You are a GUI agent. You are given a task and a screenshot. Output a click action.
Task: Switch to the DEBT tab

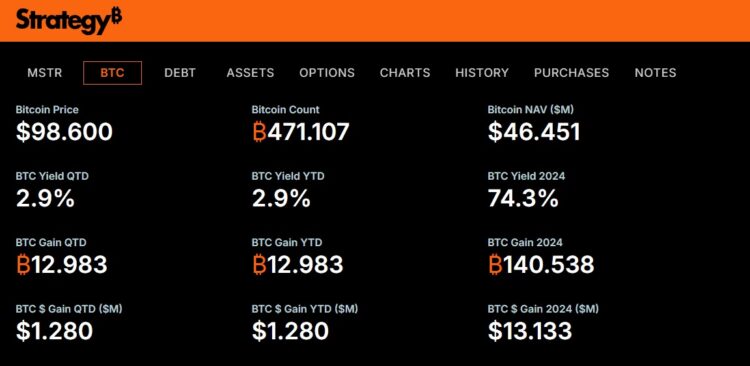[180, 73]
